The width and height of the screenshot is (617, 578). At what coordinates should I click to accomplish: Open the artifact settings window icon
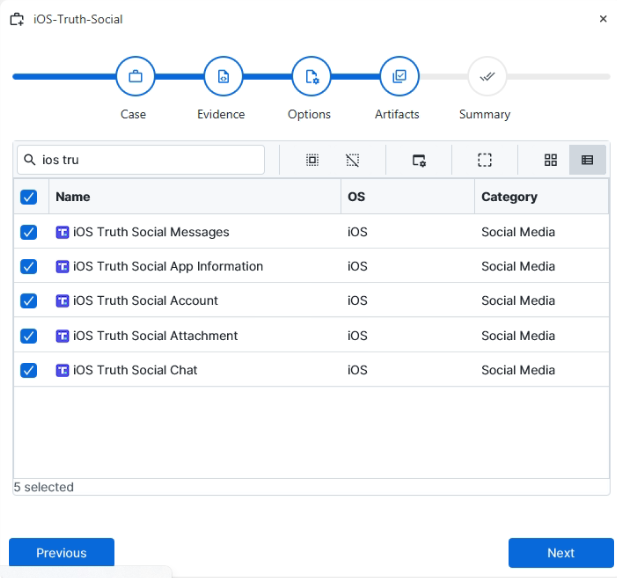point(419,160)
